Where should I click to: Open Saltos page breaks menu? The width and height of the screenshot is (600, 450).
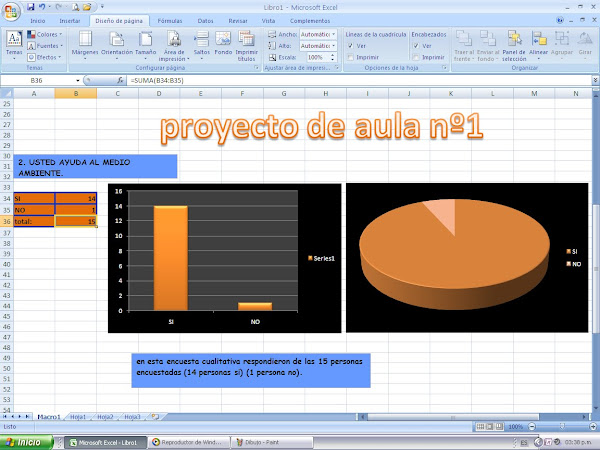tap(202, 45)
